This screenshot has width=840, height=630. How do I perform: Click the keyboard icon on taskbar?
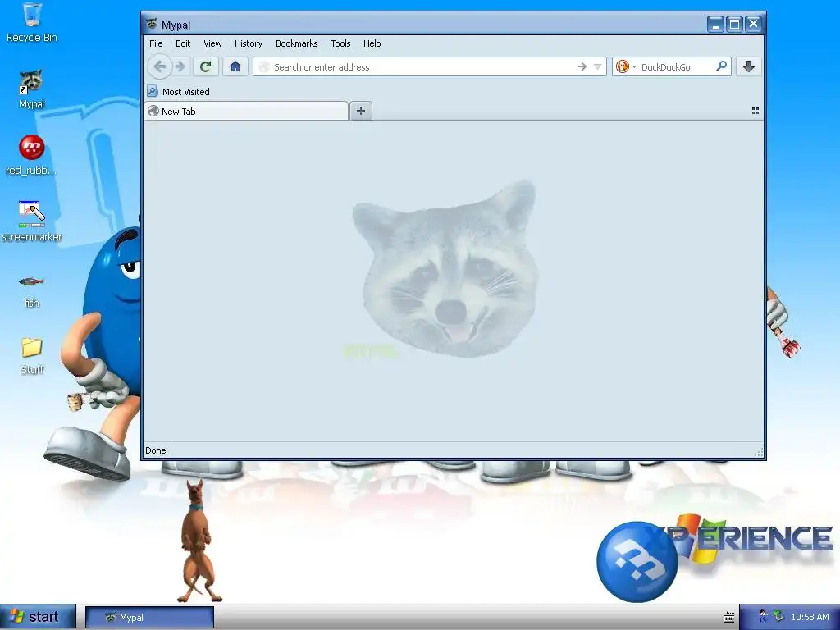pyautogui.click(x=728, y=617)
